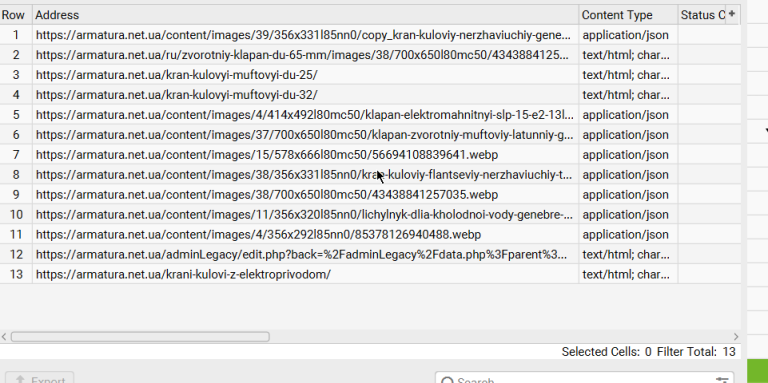The image size is (768, 383).
Task: Click the application/json cell in row 10
Action: tap(628, 215)
